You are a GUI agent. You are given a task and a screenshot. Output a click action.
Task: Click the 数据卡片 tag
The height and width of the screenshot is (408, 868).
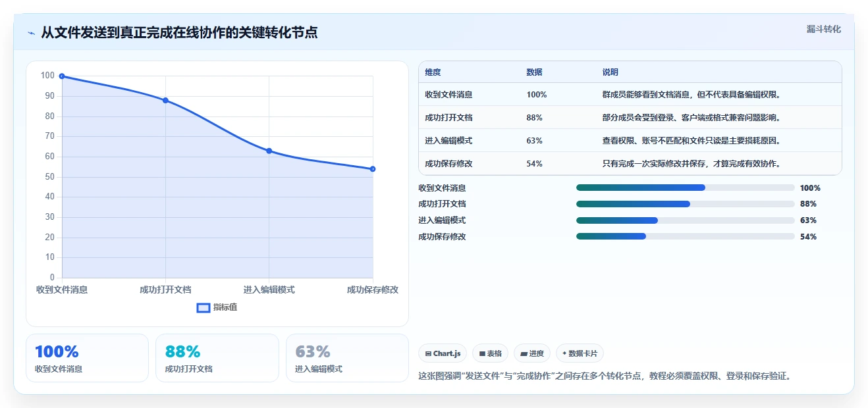coord(580,353)
